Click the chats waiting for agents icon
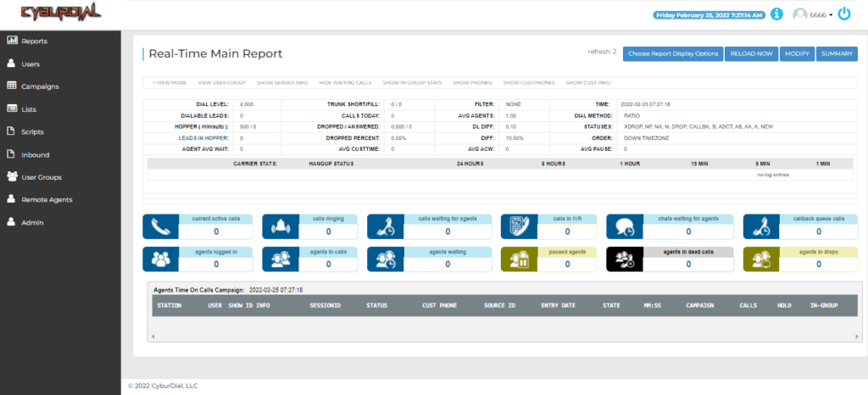Image resolution: width=868 pixels, height=395 pixels. click(625, 227)
